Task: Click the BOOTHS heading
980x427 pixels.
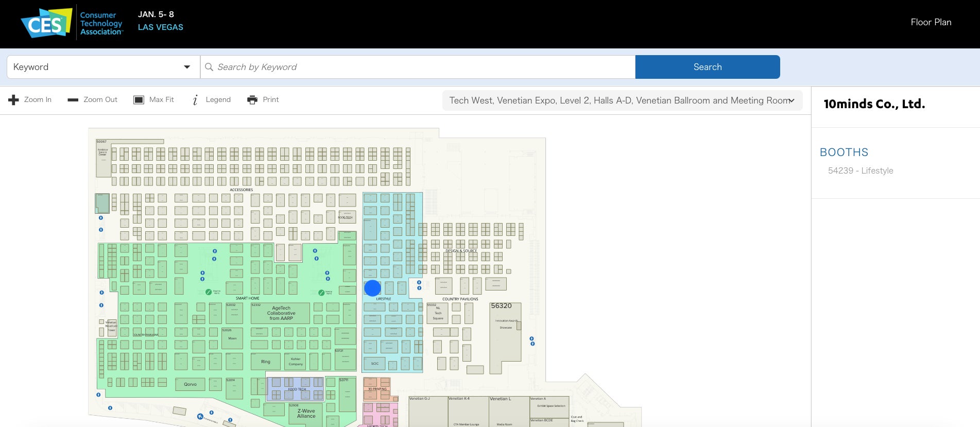Action: 844,152
